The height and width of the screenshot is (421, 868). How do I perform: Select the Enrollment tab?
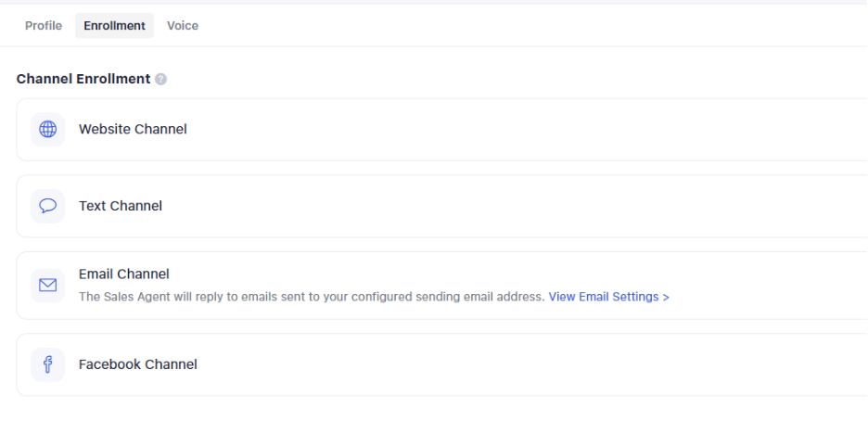[114, 26]
